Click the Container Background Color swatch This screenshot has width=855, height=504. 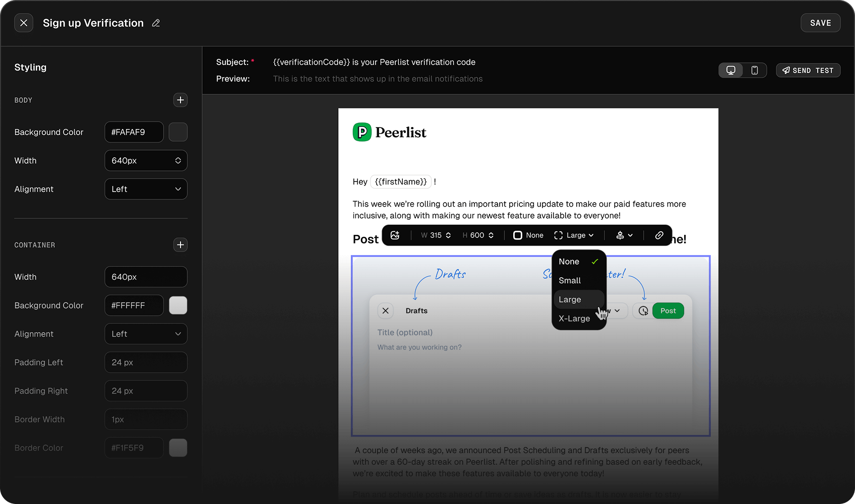pyautogui.click(x=178, y=305)
